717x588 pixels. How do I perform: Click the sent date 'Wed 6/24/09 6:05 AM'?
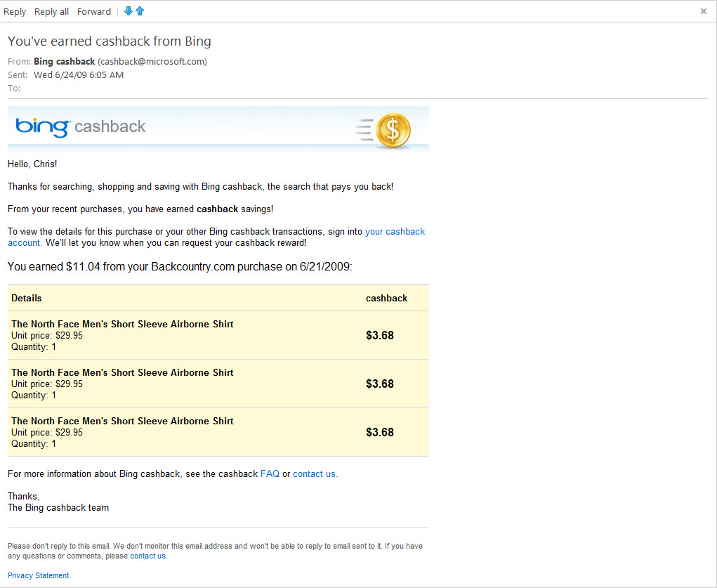point(79,75)
